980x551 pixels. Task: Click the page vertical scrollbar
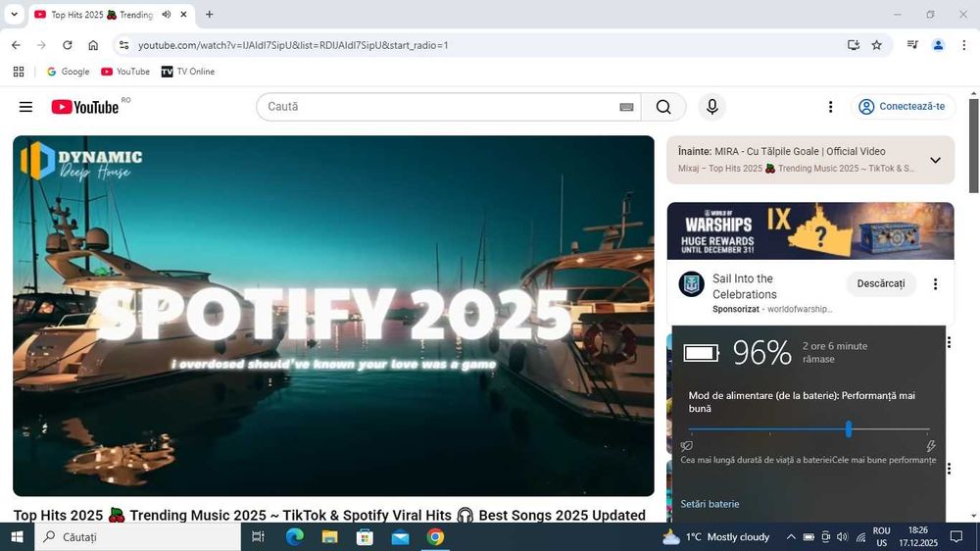[973, 146]
